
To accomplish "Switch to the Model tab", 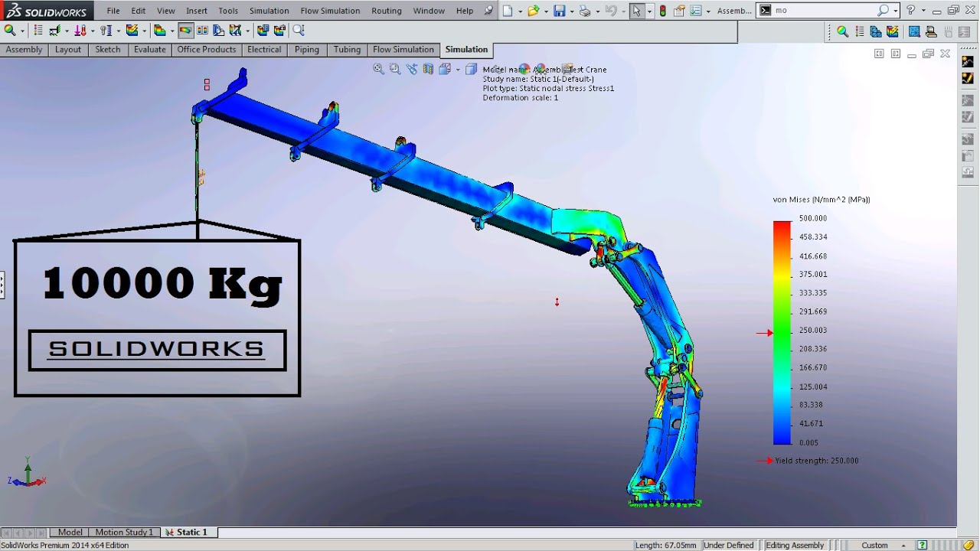I will point(70,532).
